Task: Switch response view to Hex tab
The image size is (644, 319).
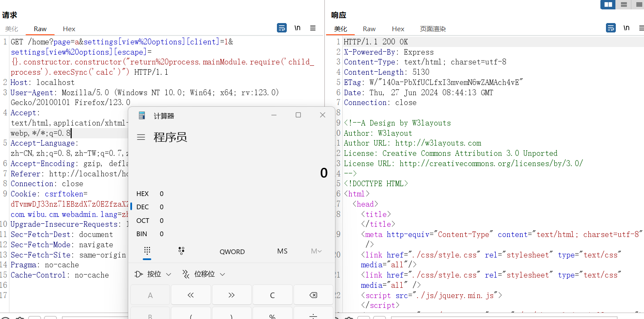Action: pyautogui.click(x=398, y=29)
